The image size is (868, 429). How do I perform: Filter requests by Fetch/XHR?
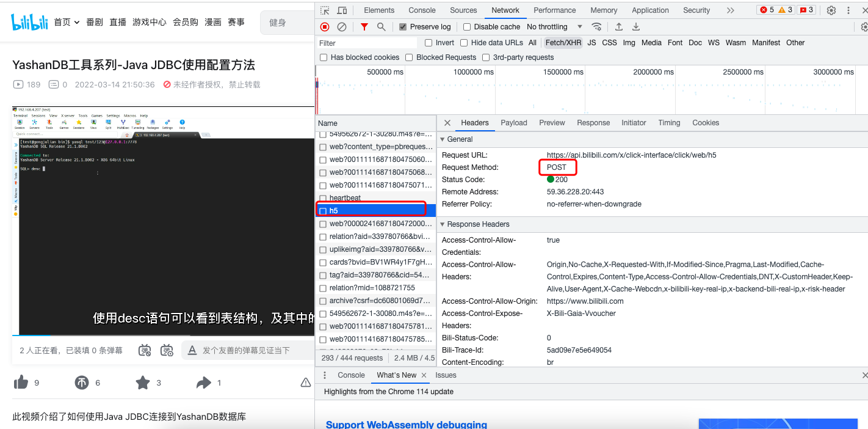pyautogui.click(x=563, y=43)
